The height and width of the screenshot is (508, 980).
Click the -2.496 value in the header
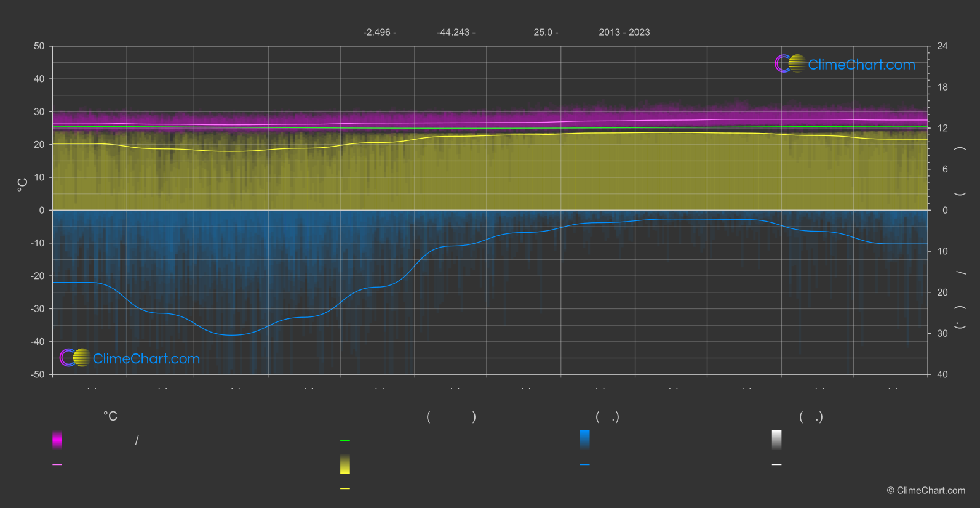tap(376, 33)
